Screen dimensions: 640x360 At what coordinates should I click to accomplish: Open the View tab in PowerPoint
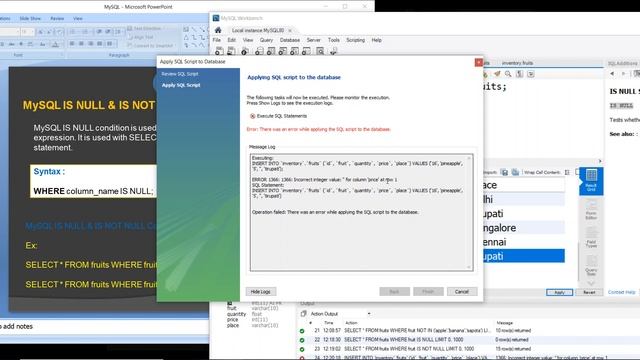pyautogui.click(x=78, y=18)
